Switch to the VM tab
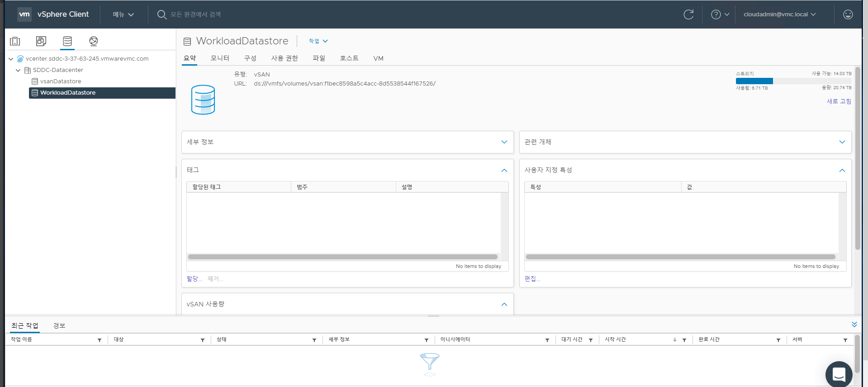The width and height of the screenshot is (868, 387). (x=378, y=58)
